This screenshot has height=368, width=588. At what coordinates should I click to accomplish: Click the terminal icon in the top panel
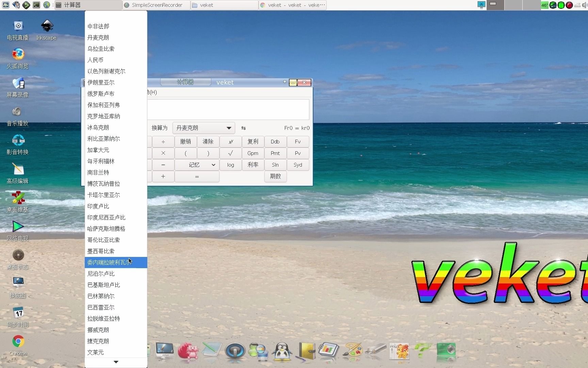pyautogui.click(x=36, y=5)
